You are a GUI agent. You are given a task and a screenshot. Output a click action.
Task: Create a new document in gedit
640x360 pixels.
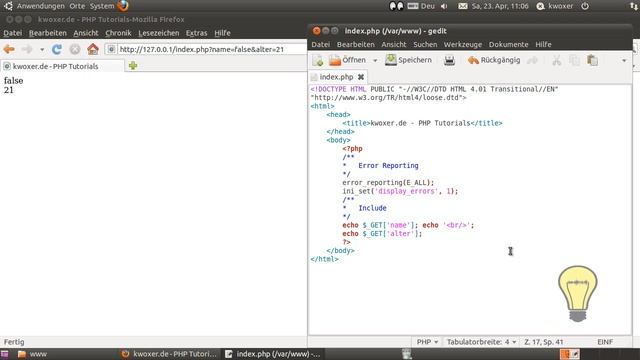[318, 60]
